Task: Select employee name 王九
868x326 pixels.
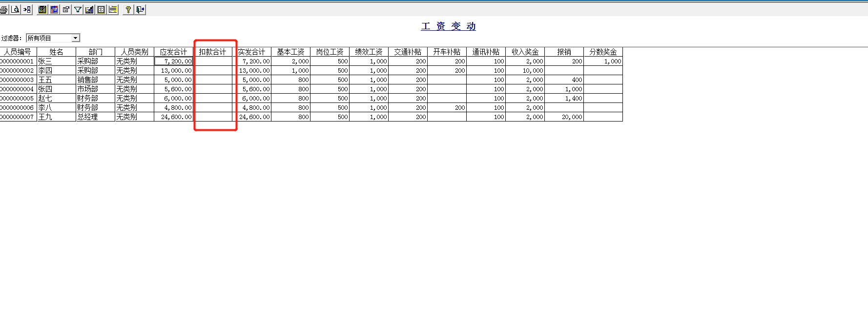Action: pyautogui.click(x=56, y=117)
